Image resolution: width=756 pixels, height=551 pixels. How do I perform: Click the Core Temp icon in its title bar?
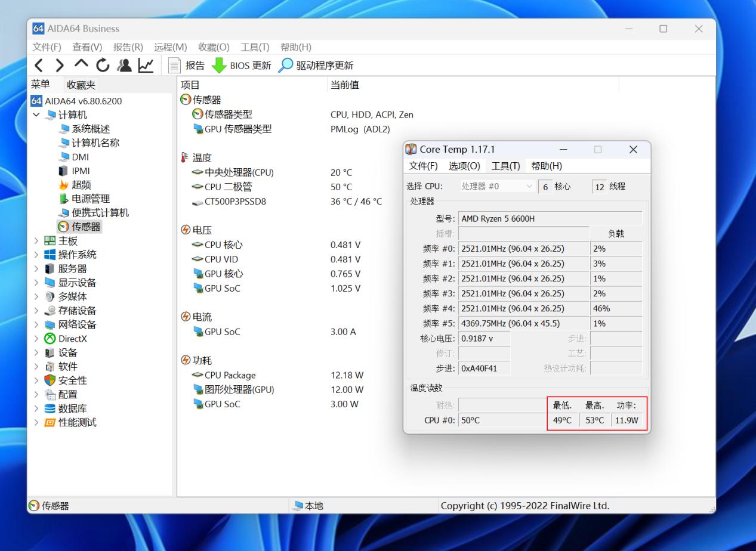tap(411, 149)
